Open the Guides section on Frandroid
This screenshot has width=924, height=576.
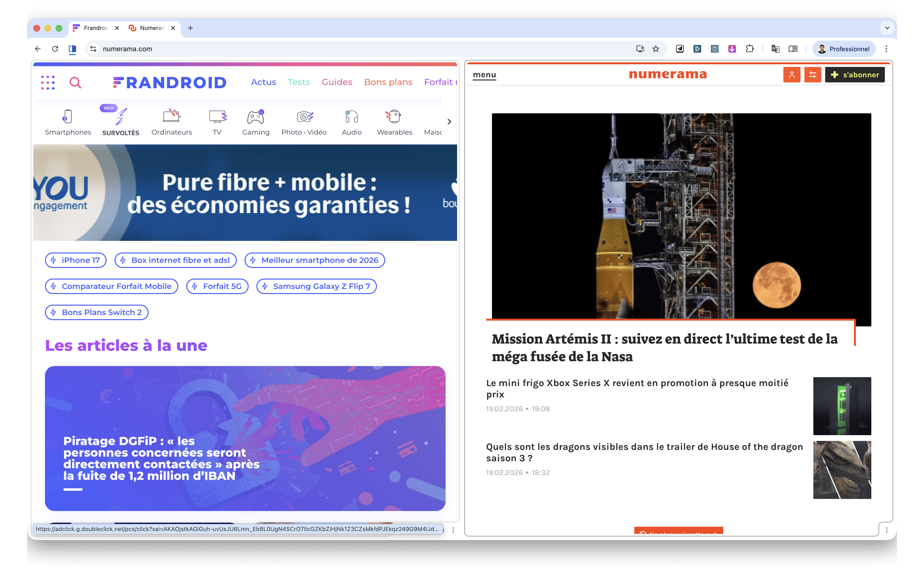(337, 82)
